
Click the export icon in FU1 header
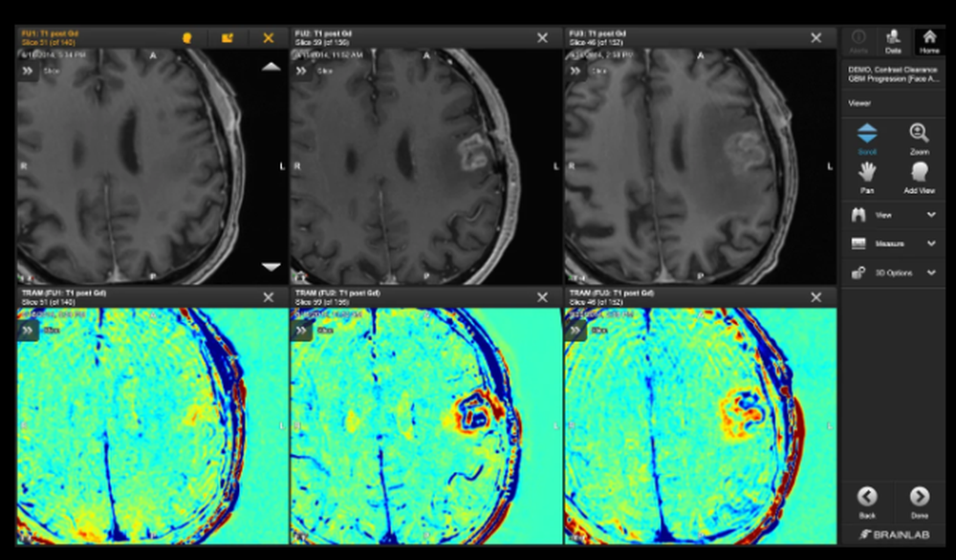[x=228, y=37]
